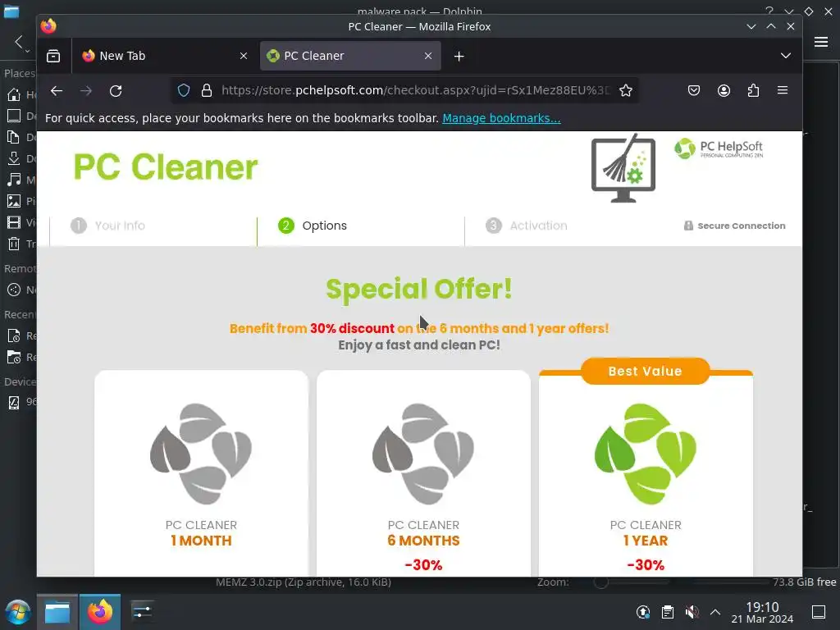840x630 pixels.
Task: Open the Music place in Dolphin sidebar
Action: 19,180
